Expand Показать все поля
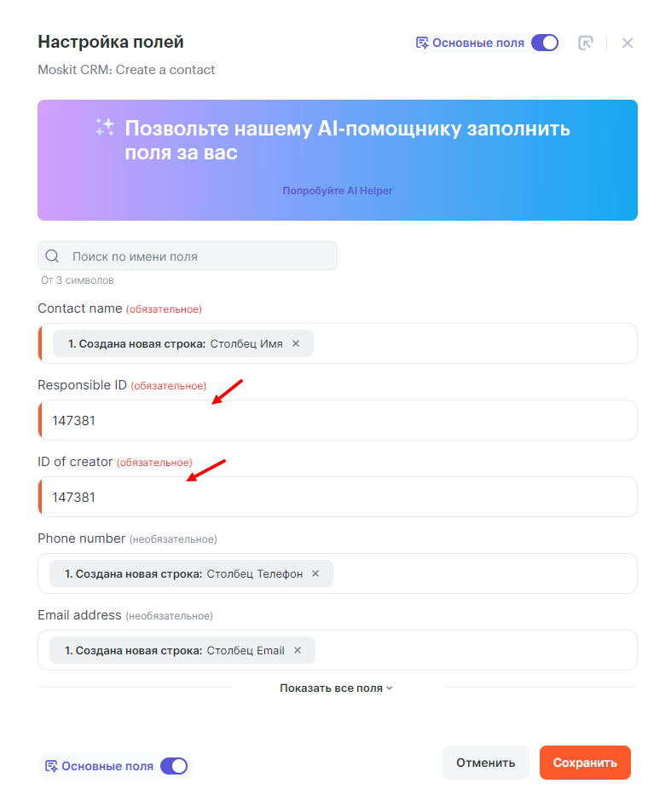This screenshot has height=812, width=671. 336,688
